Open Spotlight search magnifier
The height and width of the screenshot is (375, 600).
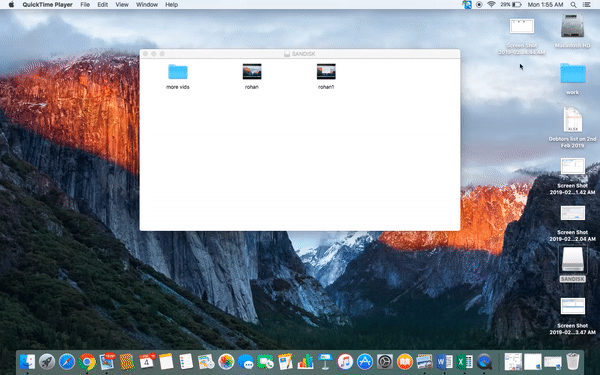tap(573, 5)
